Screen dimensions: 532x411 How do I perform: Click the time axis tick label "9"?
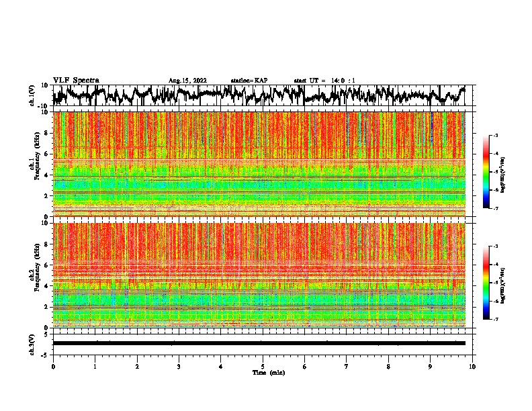click(430, 367)
